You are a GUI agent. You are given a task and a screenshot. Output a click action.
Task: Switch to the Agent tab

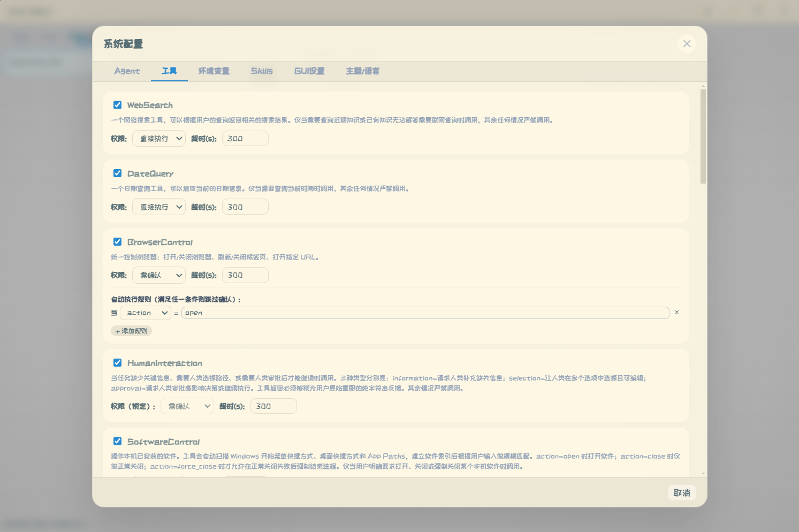(127, 71)
